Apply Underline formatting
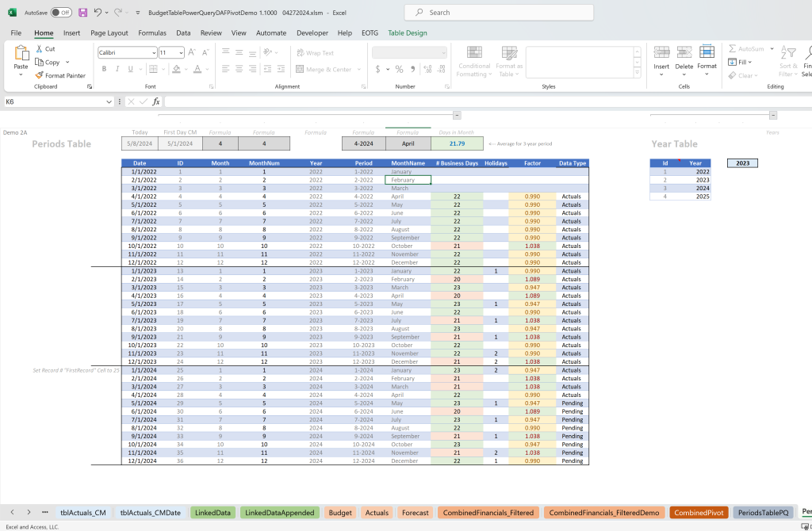 (130, 69)
